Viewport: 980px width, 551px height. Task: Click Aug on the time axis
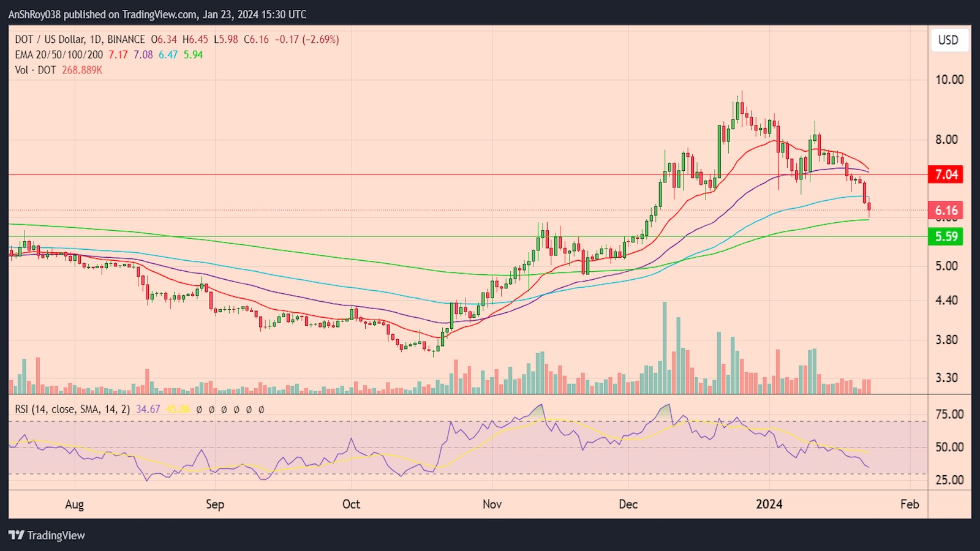[75, 504]
